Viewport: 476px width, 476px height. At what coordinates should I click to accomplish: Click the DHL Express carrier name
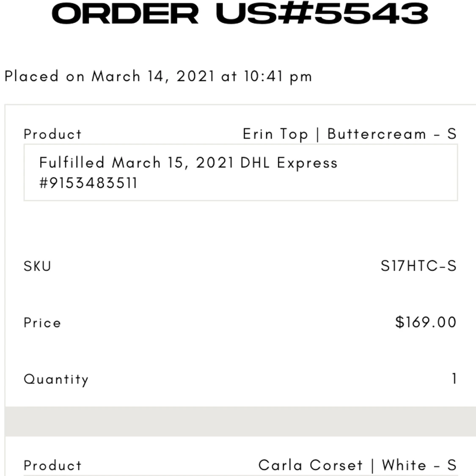pos(289,163)
